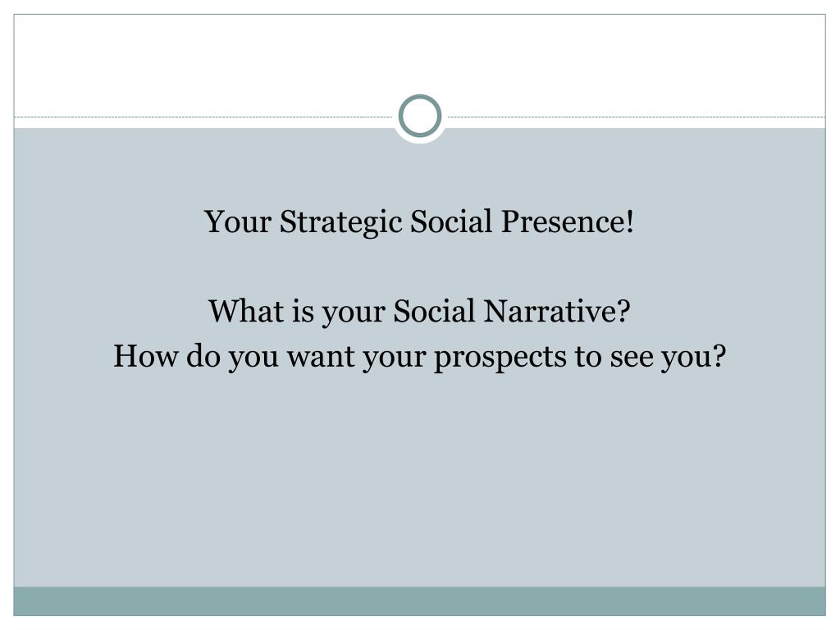Select the 'Your Strategic Social Presence!' heading
The width and height of the screenshot is (840, 630).
419,221
